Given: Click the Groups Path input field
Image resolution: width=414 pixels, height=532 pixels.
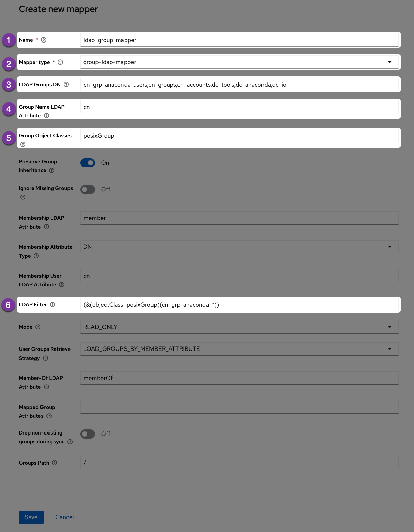Looking at the screenshot, I should (239, 463).
